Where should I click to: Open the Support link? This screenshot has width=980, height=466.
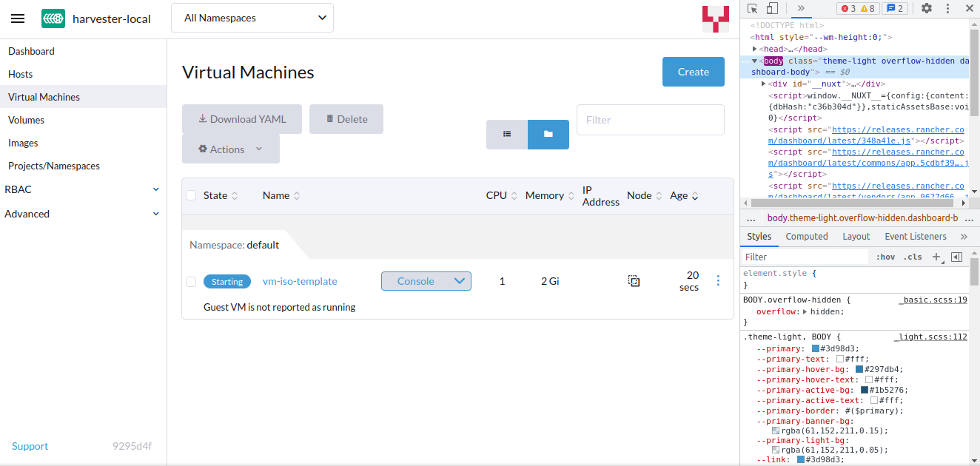30,446
